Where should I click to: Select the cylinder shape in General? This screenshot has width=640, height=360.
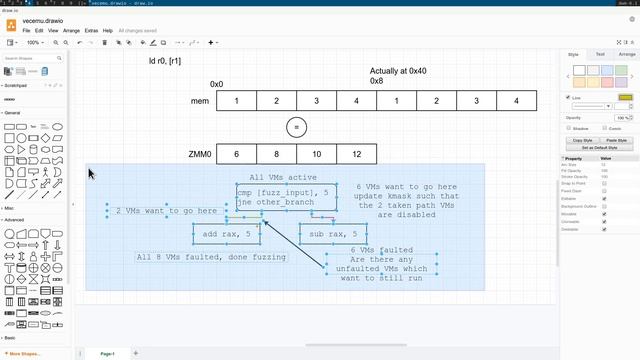tap(33, 149)
